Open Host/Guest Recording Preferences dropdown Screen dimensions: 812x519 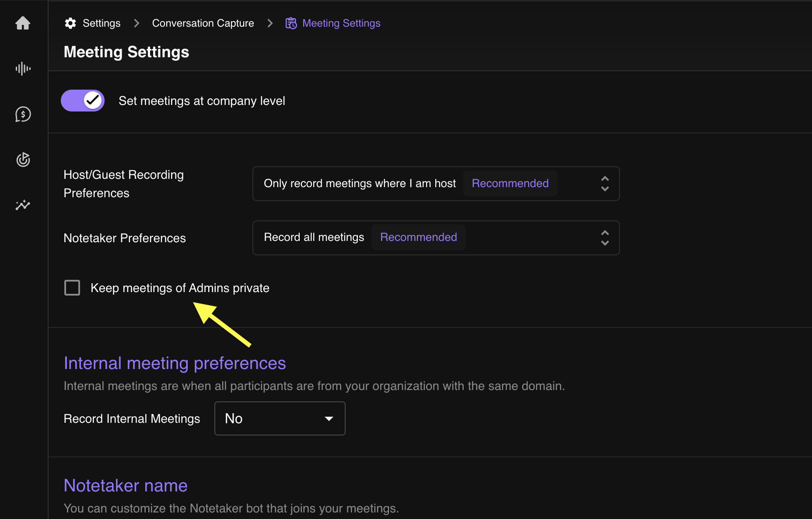pos(436,184)
